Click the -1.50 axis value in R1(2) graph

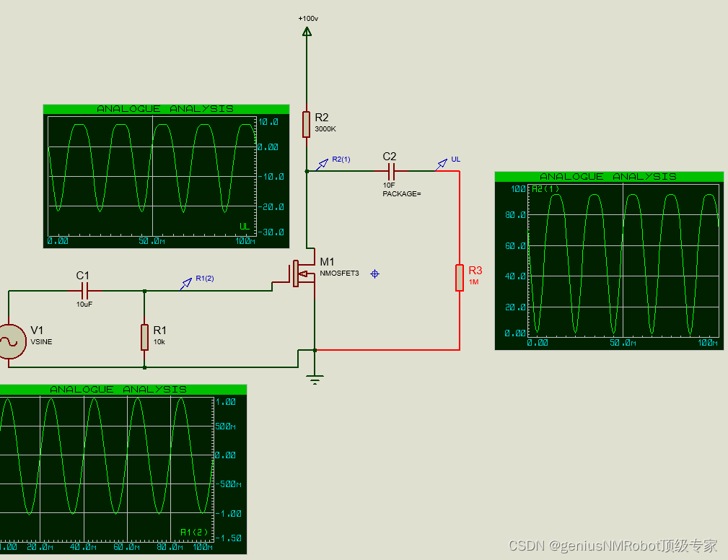[x=229, y=538]
